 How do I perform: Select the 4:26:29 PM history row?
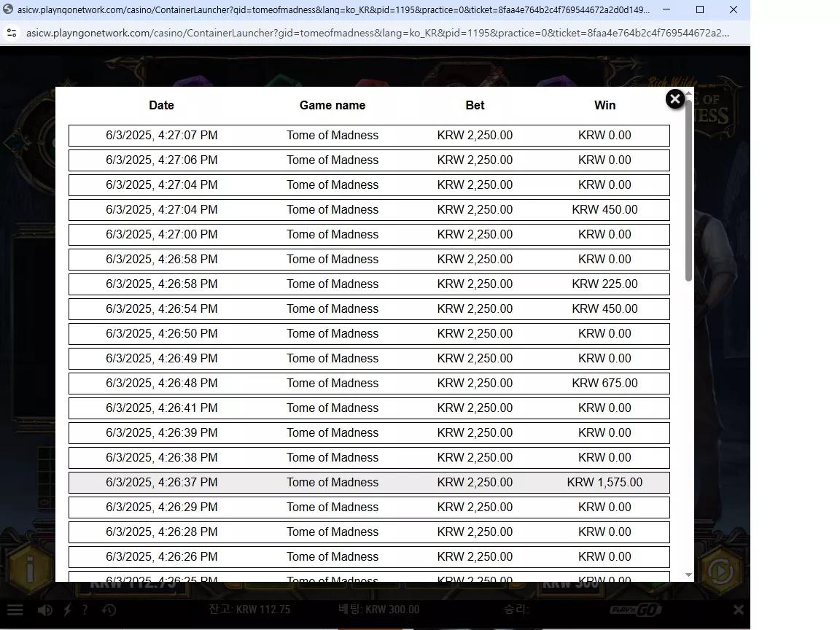point(369,507)
